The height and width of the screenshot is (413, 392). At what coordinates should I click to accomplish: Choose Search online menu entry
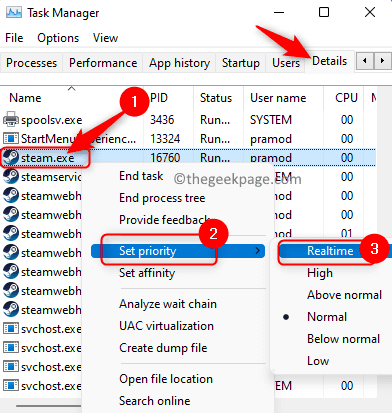[x=155, y=401]
